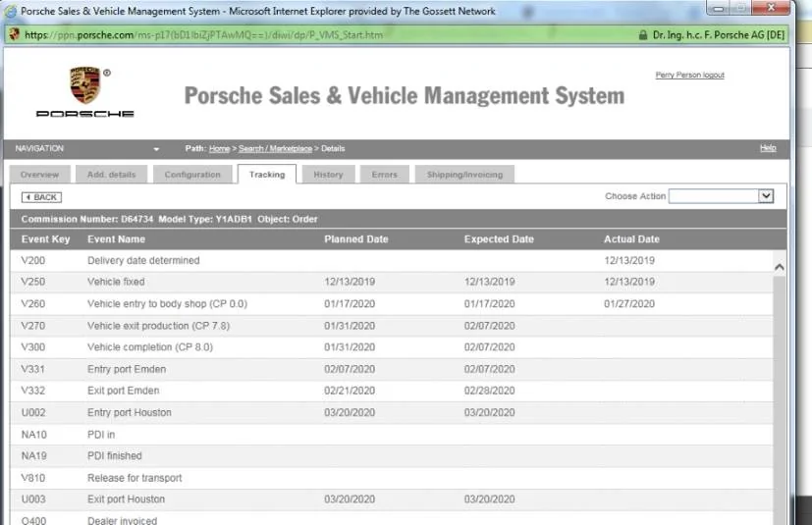Viewport: 812px width, 525px height.
Task: Click the Internet Explorer icon in title bar
Action: (x=11, y=11)
